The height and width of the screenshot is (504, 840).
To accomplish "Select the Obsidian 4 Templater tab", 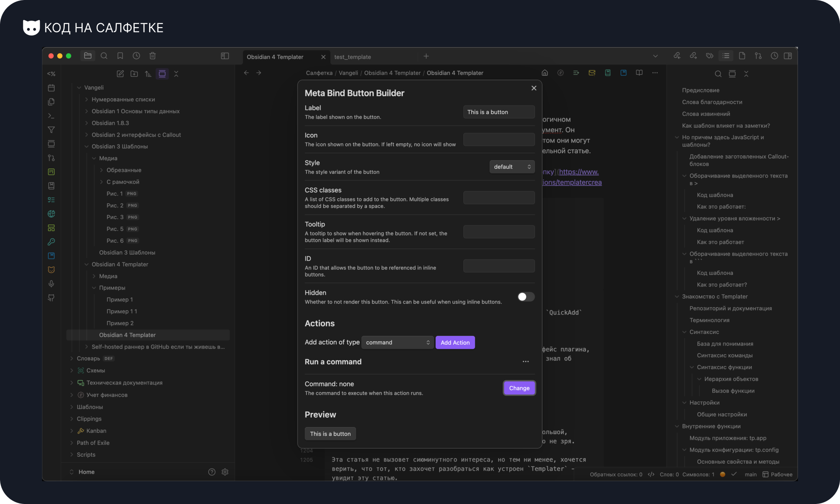I will (275, 57).
